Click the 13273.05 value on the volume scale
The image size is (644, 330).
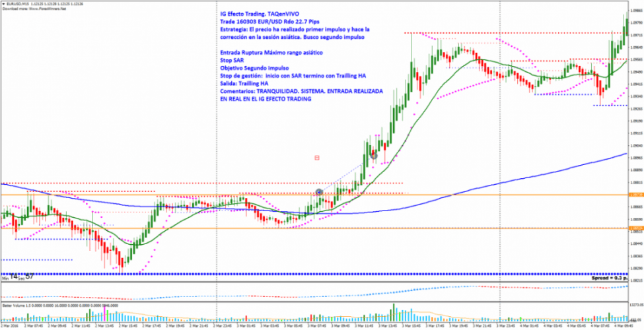click(x=635, y=305)
